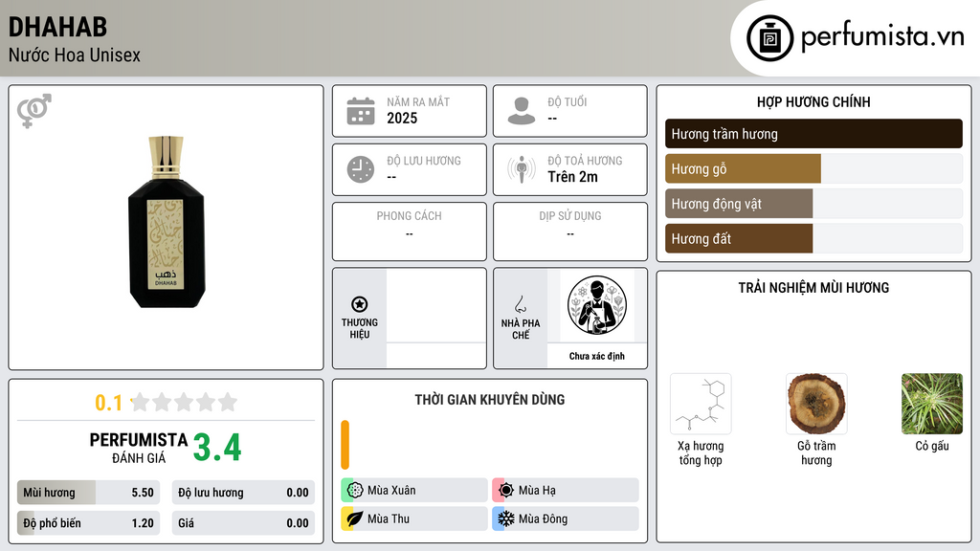
Task: Click the Mùa Hạ season label
Action: point(537,491)
